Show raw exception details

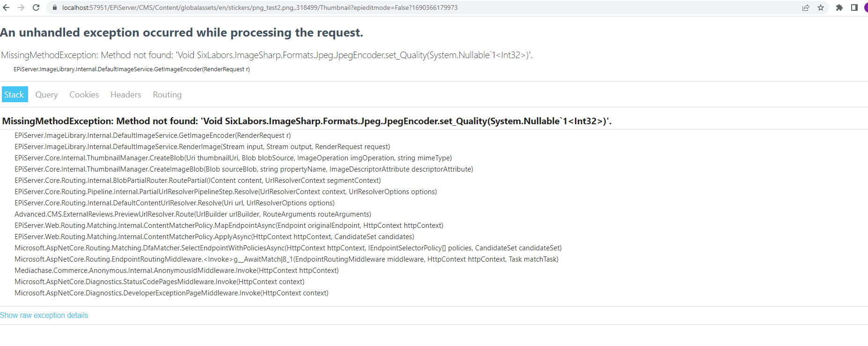[44, 316]
